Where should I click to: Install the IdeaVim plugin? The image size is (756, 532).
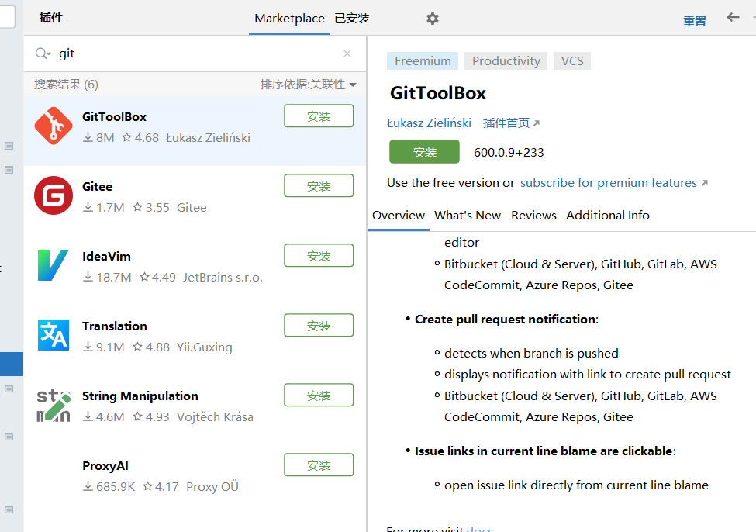(x=319, y=255)
